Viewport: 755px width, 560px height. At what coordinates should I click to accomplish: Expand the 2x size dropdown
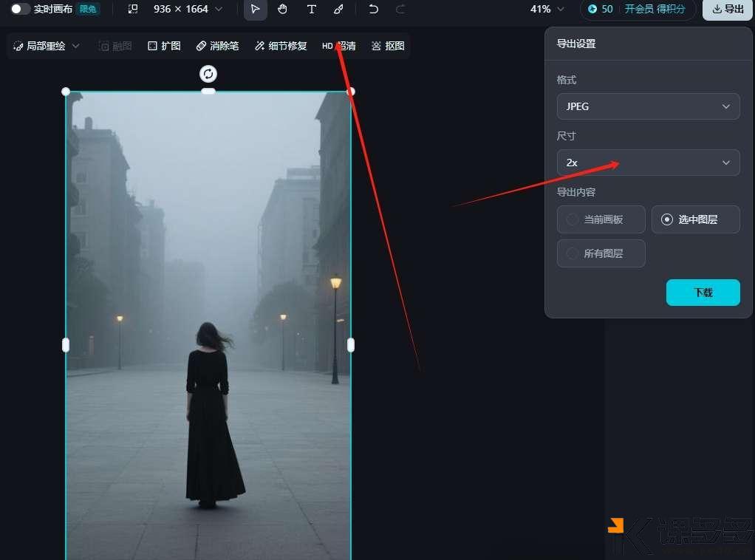(648, 163)
